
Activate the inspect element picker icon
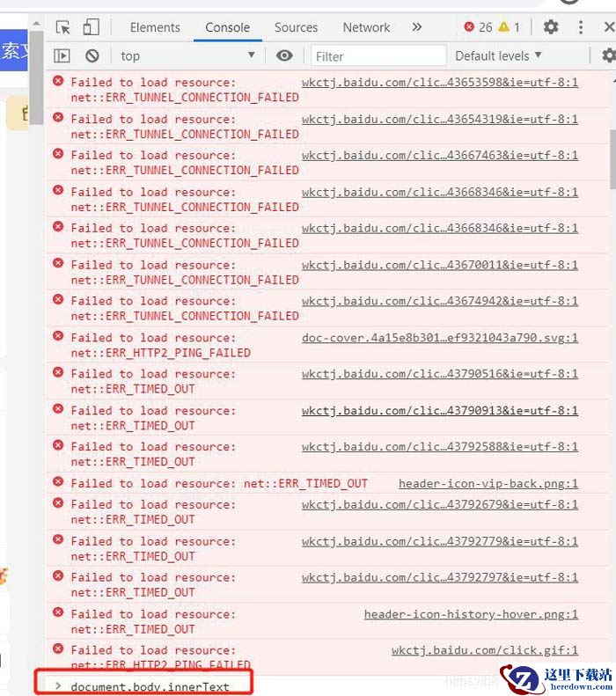click(63, 27)
